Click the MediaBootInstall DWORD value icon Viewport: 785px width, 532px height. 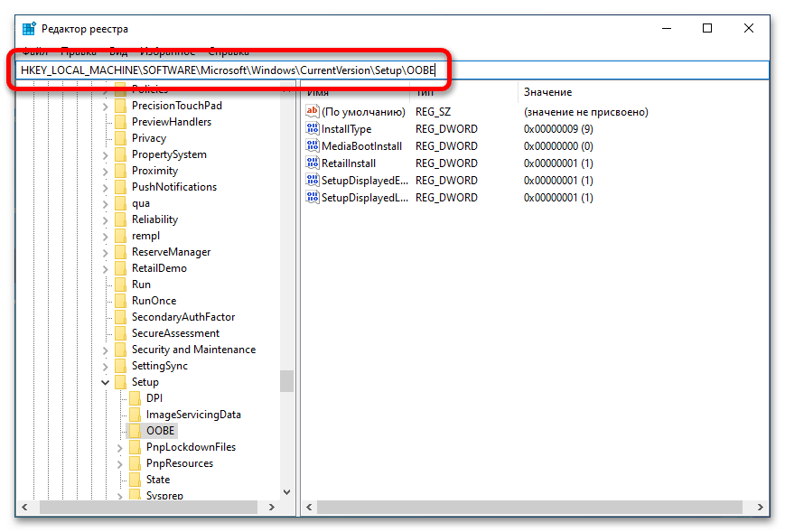pos(313,145)
